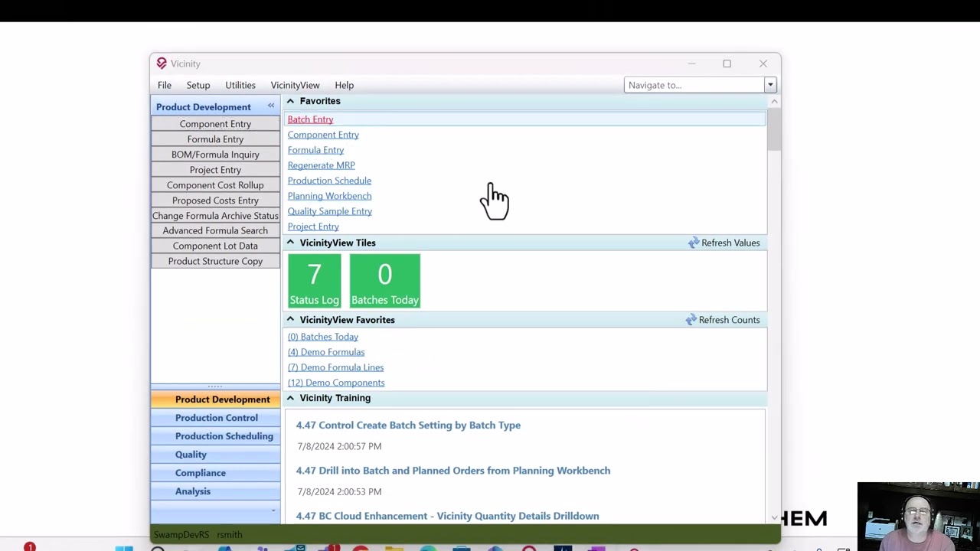Collapse the Favorites section
The image size is (980, 551).
[290, 101]
